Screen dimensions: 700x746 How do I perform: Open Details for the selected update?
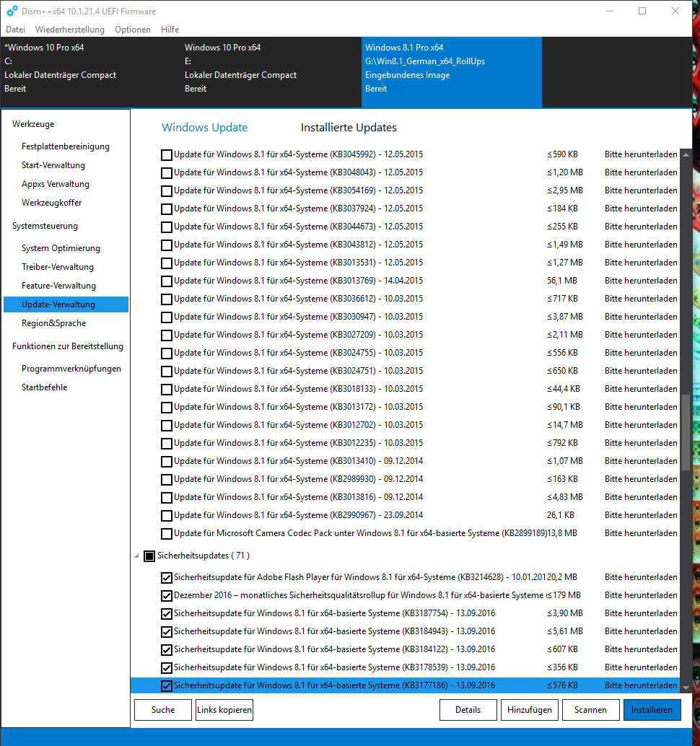point(468,710)
